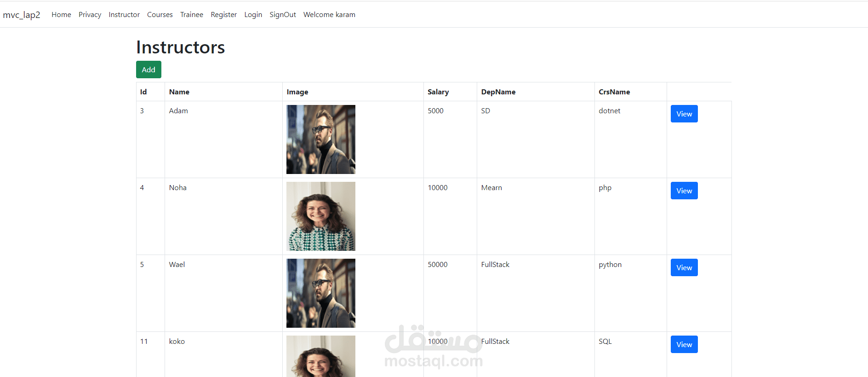The image size is (868, 377).
Task: Click the salary value 5000
Action: (x=436, y=111)
